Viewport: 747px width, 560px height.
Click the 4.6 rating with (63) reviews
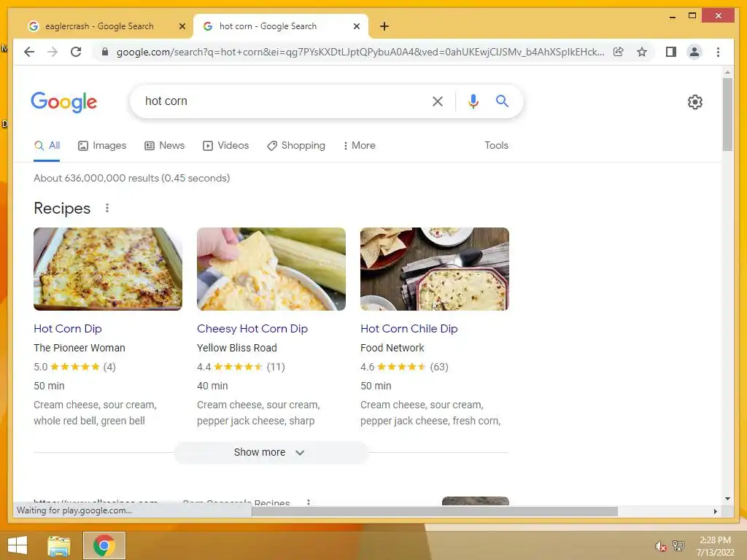point(404,367)
